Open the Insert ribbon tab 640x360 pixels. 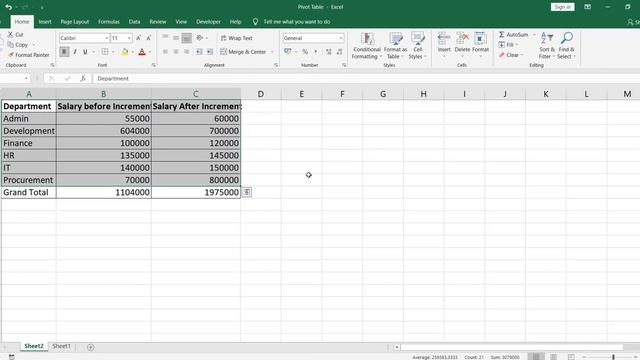coord(45,22)
